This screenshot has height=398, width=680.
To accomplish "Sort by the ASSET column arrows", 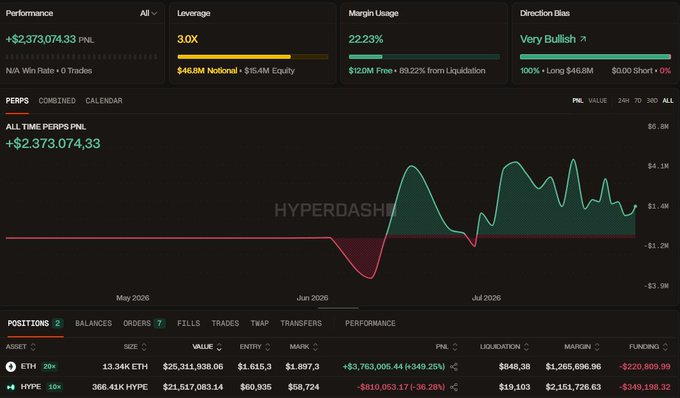I will point(33,347).
